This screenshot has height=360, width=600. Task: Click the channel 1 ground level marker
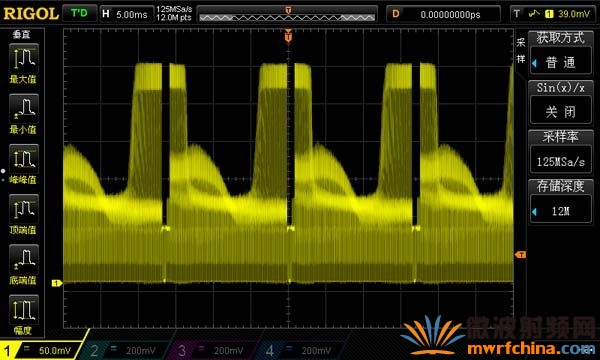coord(57,283)
